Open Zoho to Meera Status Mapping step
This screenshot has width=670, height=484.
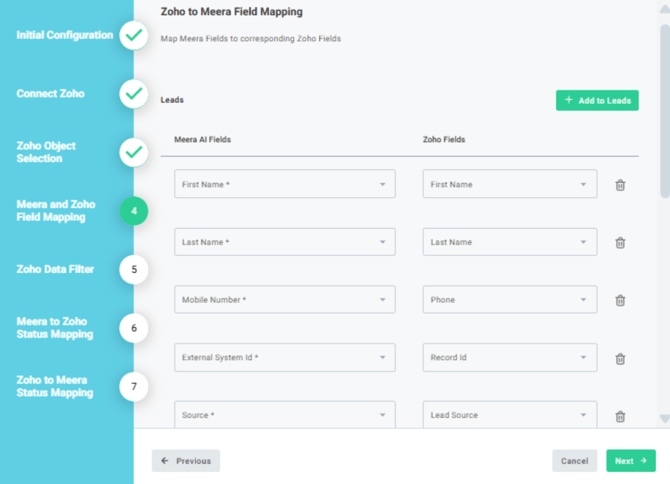tap(55, 386)
